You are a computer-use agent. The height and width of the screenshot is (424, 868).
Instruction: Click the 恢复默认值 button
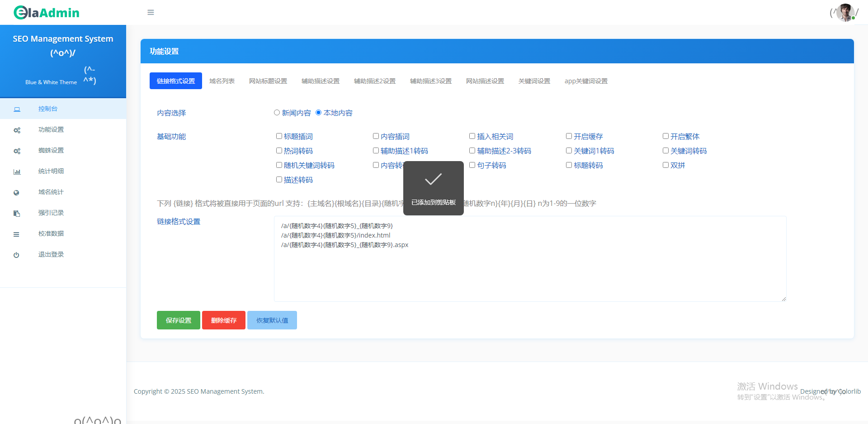coord(272,320)
